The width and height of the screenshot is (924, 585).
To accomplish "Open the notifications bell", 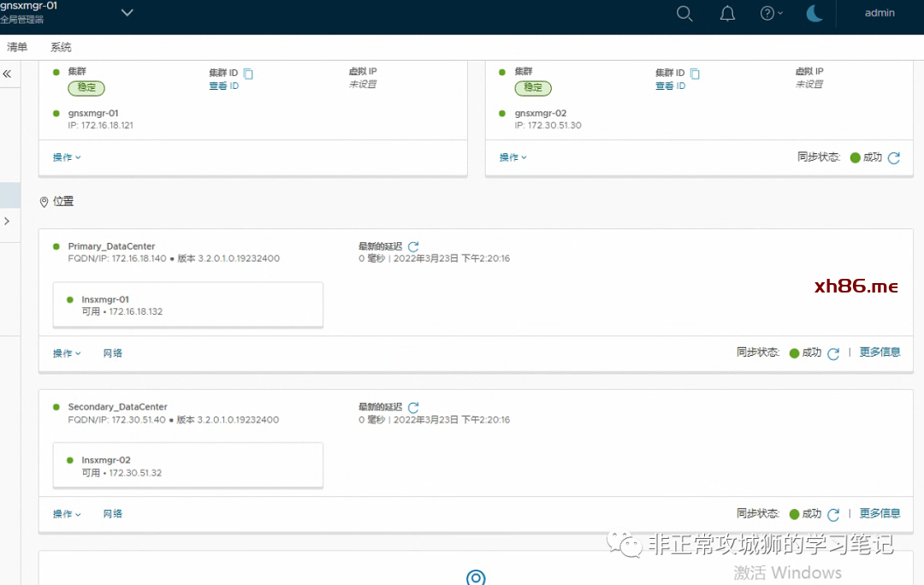I will (727, 13).
